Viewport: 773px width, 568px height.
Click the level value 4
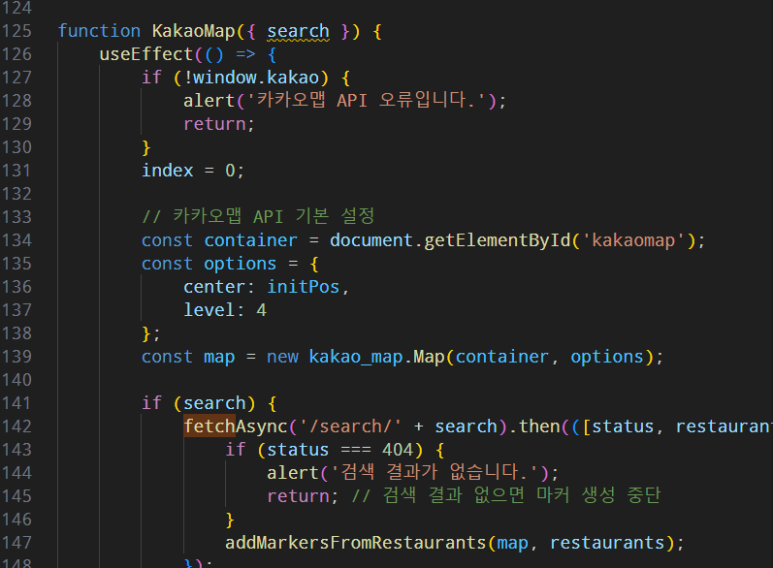261,310
